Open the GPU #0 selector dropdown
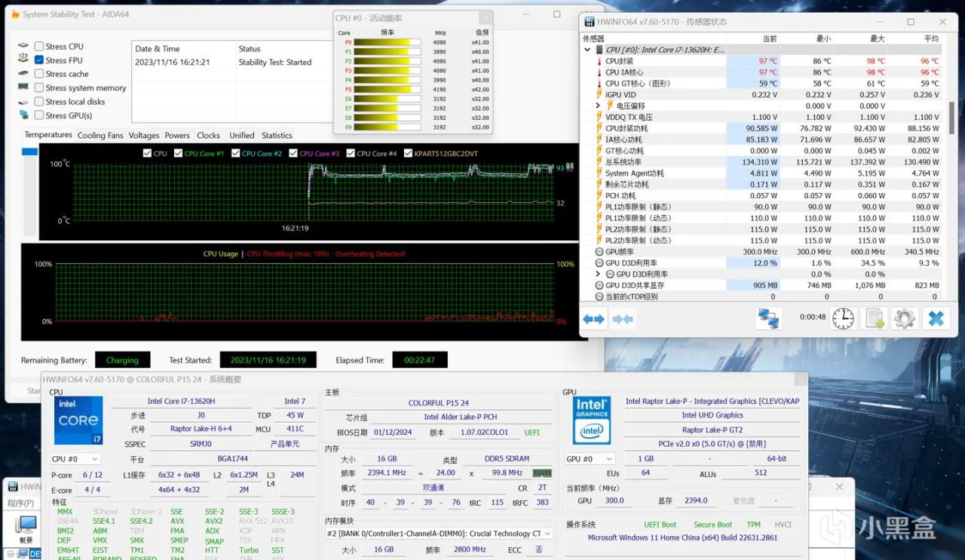This screenshot has height=560, width=965. [590, 459]
